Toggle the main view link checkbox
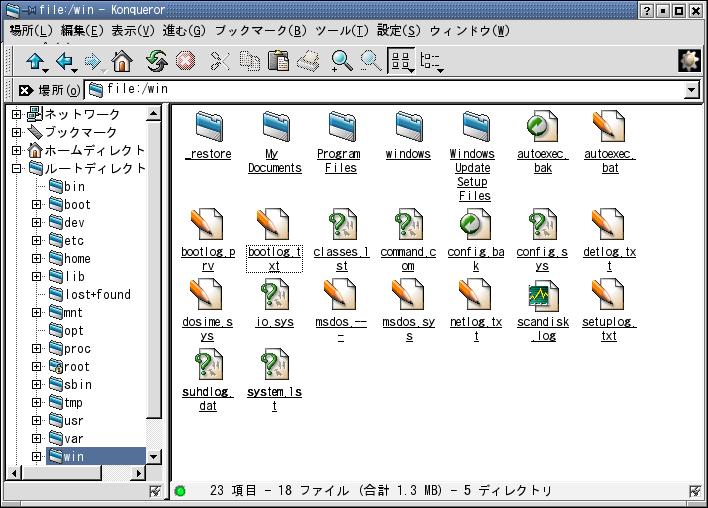 (695, 491)
